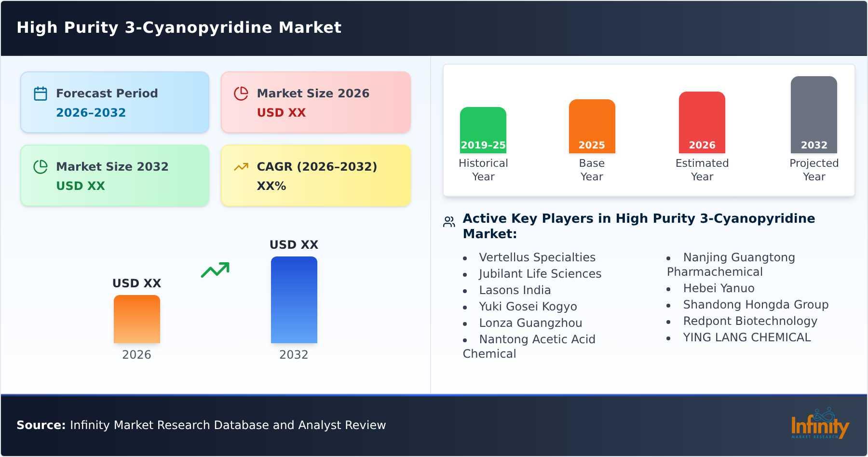Select the Market Size 2032 card

point(115,175)
